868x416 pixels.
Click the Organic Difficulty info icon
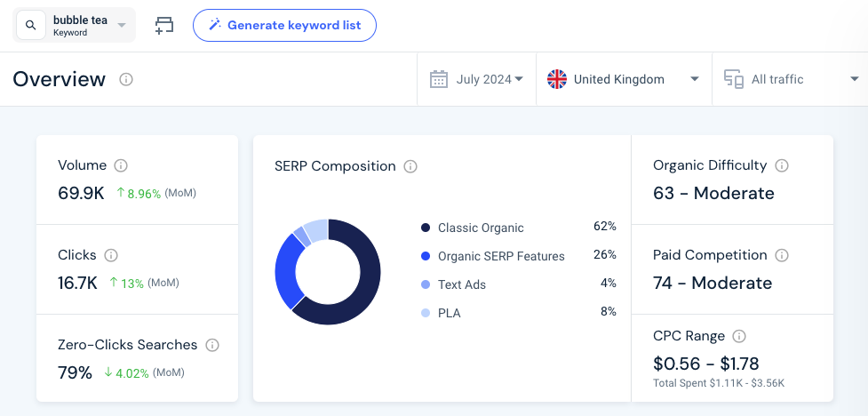tap(782, 165)
